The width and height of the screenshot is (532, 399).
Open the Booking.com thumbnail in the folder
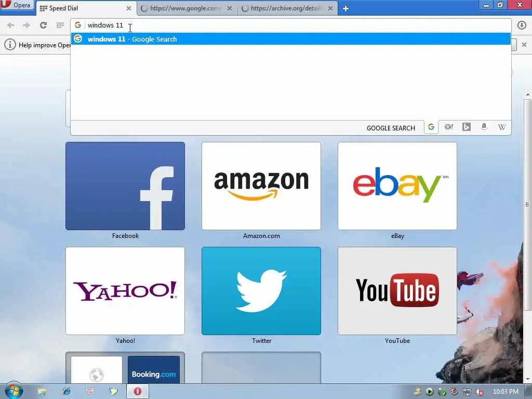pyautogui.click(x=154, y=370)
